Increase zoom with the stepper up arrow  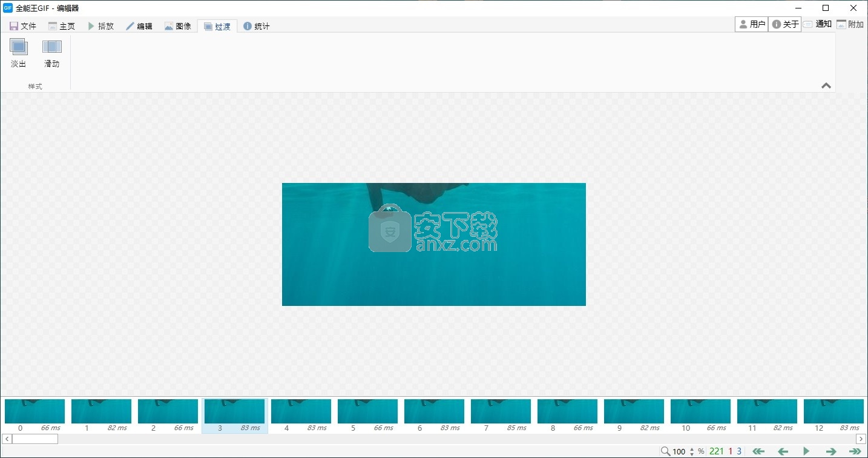click(692, 449)
